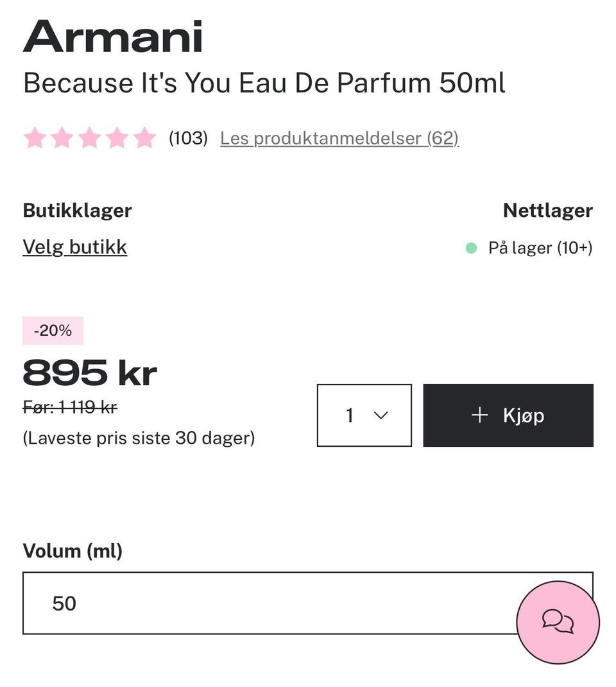Click the På lager (10+) status text

(540, 248)
